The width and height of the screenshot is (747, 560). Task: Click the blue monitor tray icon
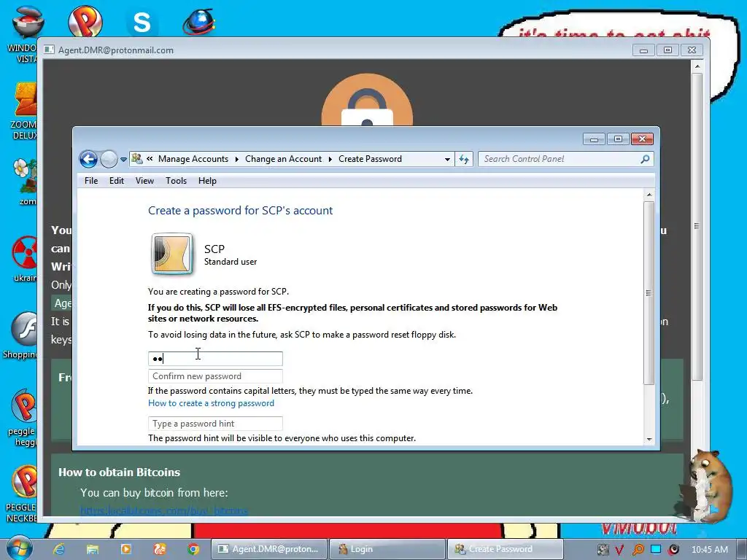pos(656,549)
